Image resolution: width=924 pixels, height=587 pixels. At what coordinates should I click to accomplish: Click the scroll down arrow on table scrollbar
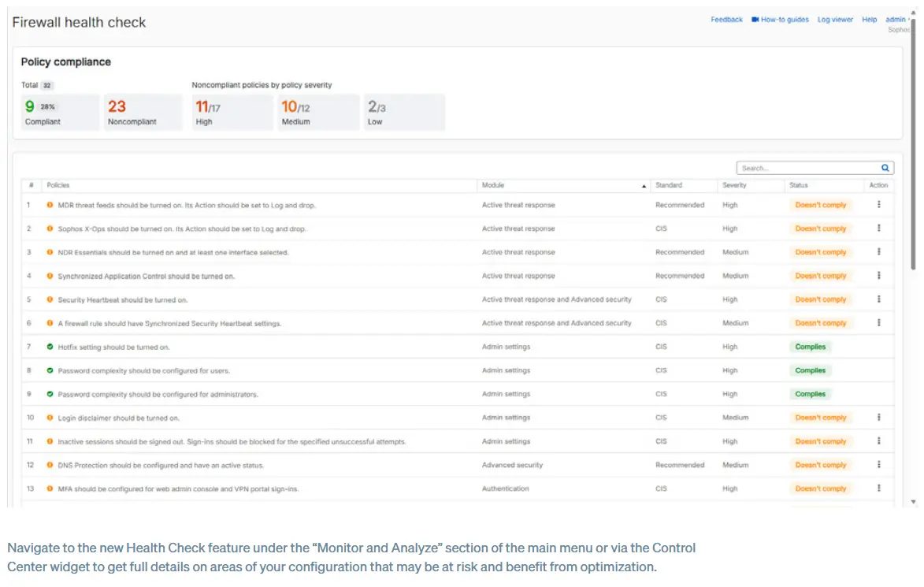[914, 502]
